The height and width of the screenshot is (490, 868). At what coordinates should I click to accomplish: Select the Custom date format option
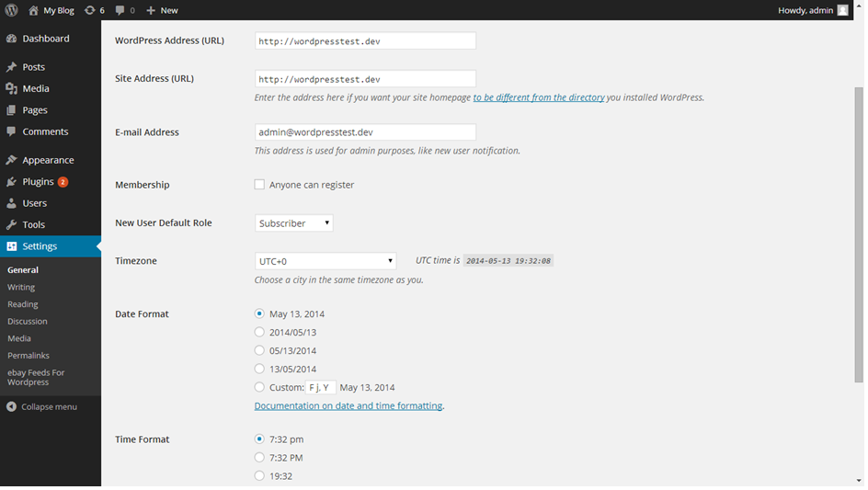click(x=259, y=387)
